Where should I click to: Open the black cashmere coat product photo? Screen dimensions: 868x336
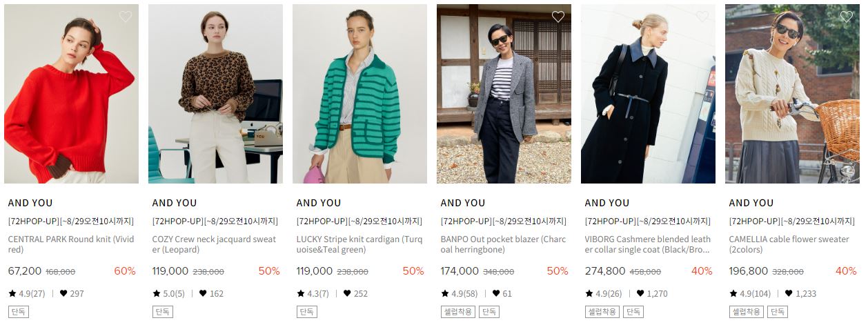pyautogui.click(x=648, y=94)
